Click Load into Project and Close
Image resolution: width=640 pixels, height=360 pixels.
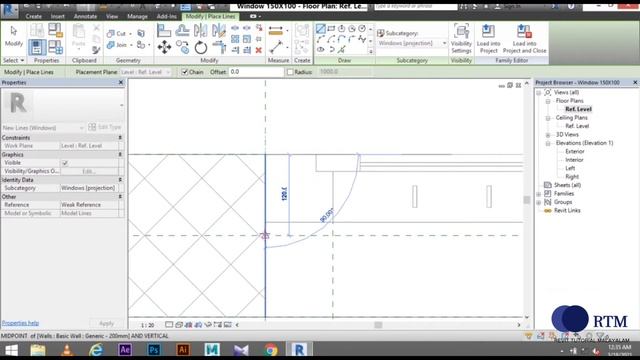(x=524, y=39)
